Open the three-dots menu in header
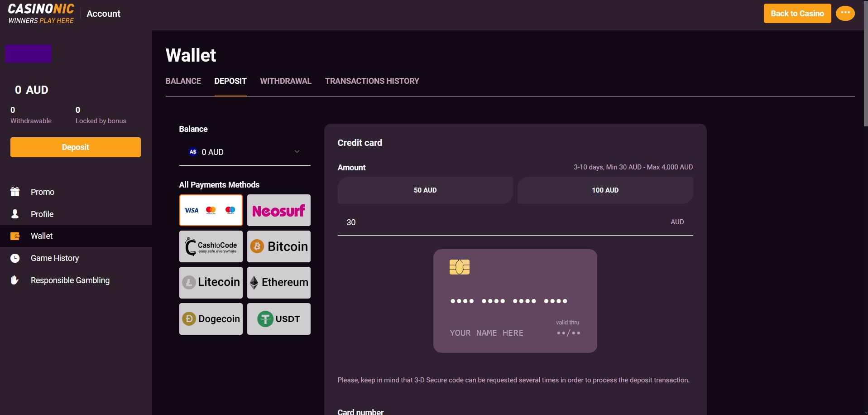The image size is (868, 415). coord(845,13)
